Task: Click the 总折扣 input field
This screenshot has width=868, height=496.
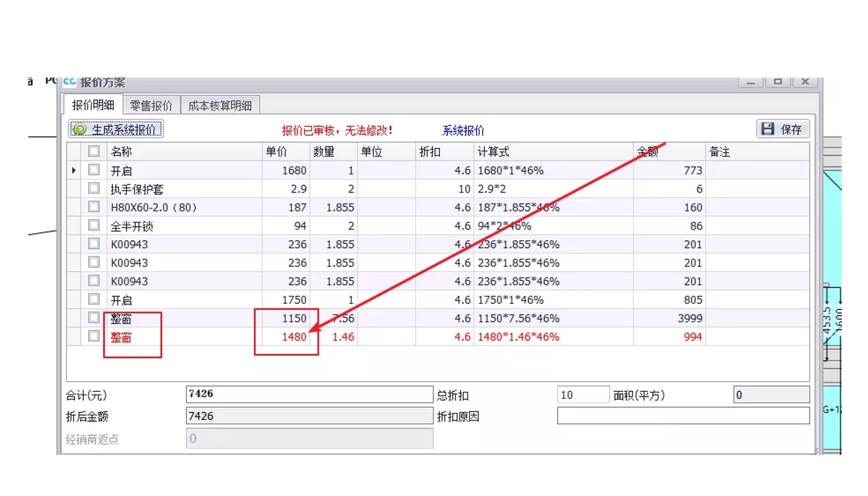Action: pyautogui.click(x=582, y=395)
